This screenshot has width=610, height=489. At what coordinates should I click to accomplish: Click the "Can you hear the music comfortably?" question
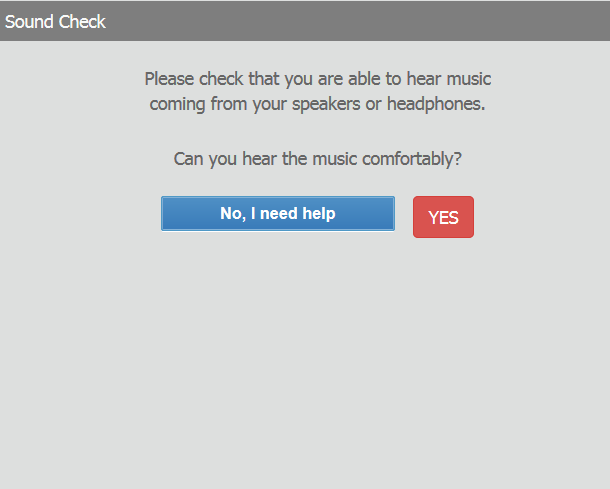click(317, 158)
